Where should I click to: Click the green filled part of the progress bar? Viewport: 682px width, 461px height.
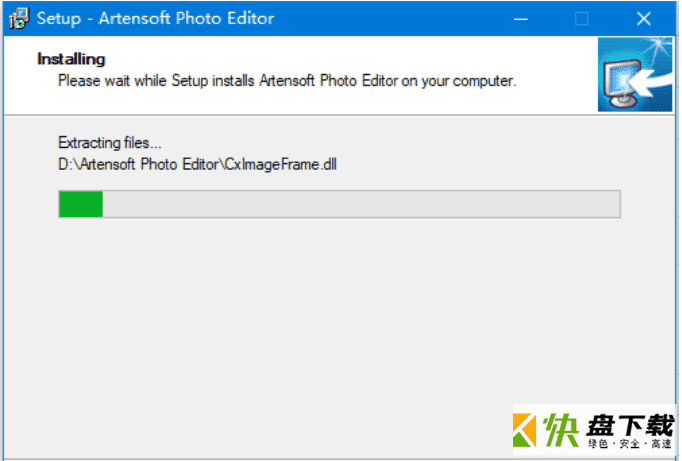pyautogui.click(x=81, y=204)
